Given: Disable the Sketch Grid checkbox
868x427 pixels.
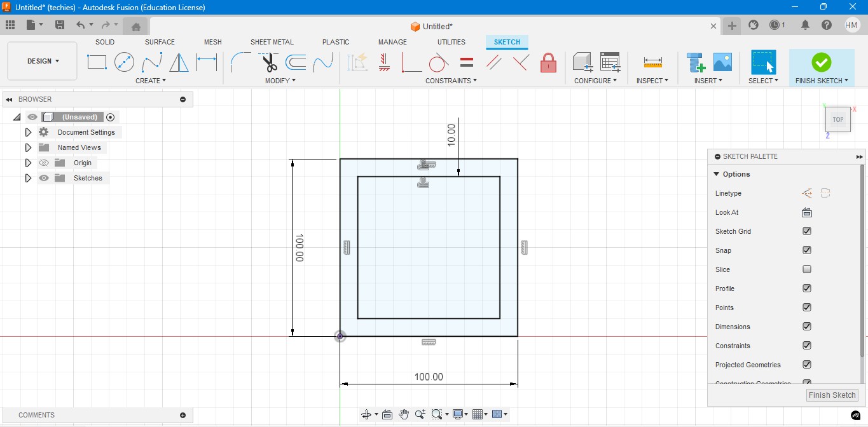Looking at the screenshot, I should point(807,231).
